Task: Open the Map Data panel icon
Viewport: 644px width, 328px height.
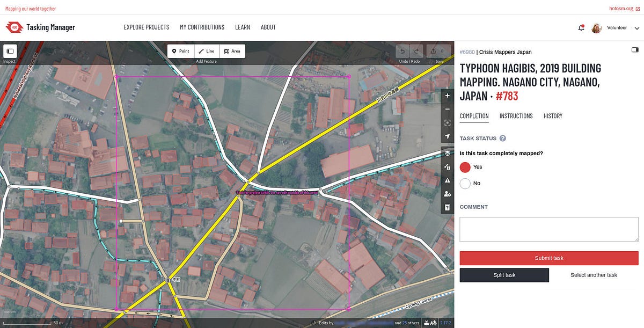Action: click(447, 166)
